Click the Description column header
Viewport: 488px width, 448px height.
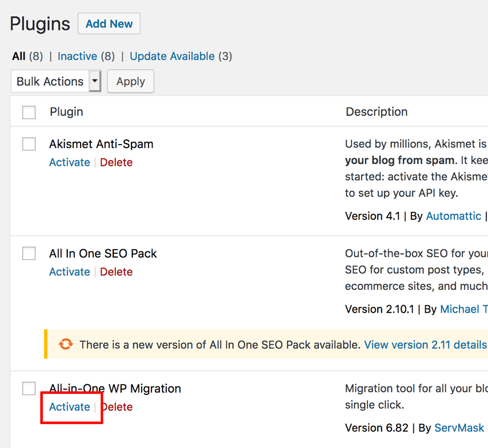click(377, 112)
